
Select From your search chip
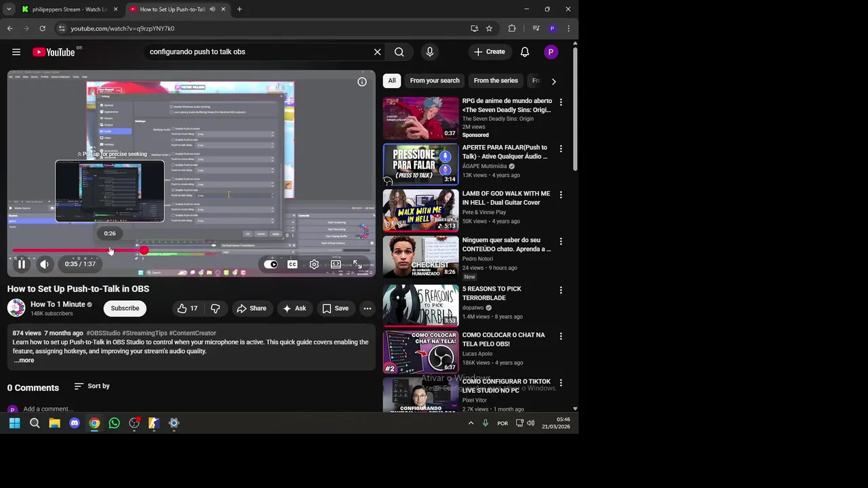click(435, 81)
